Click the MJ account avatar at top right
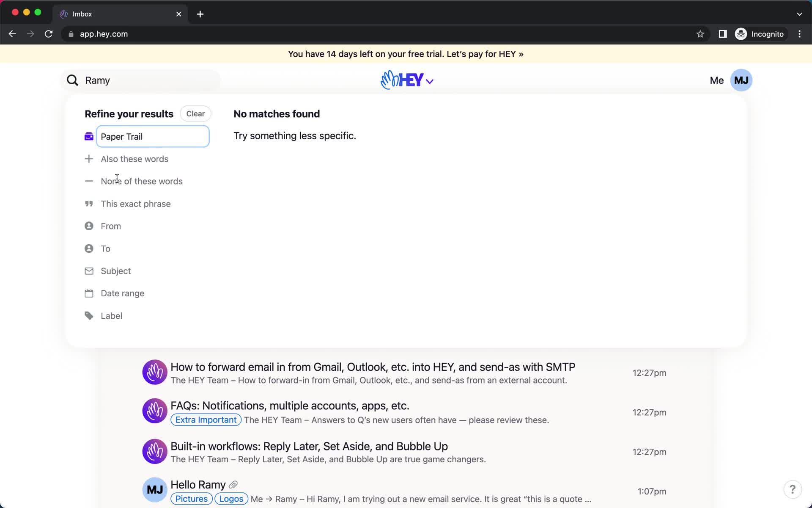 click(741, 80)
